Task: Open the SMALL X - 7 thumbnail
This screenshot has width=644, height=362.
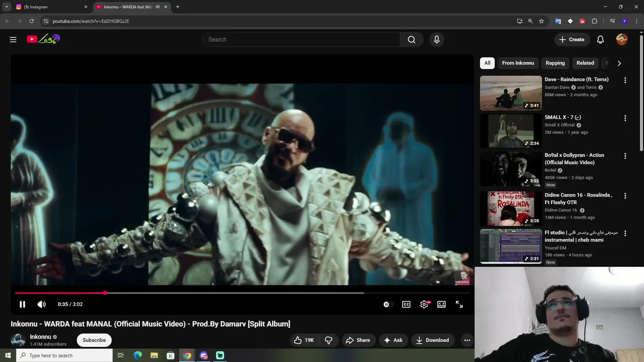Action: point(511,131)
